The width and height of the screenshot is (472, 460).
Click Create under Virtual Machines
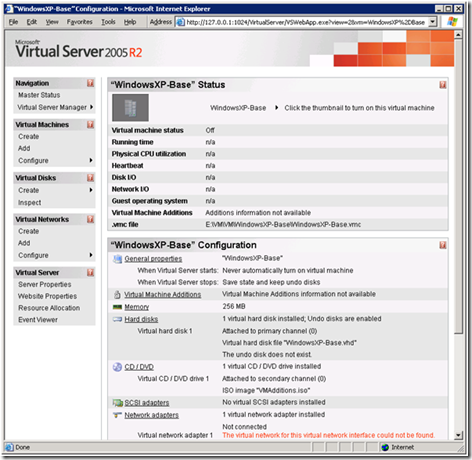click(29, 137)
